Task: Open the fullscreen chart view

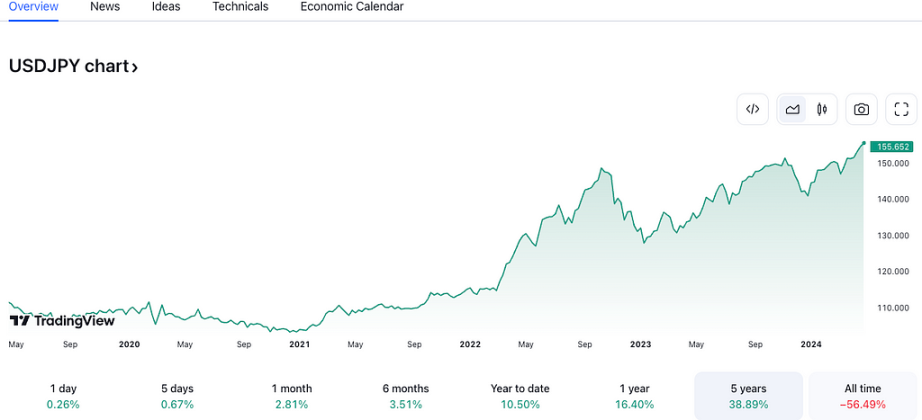Action: point(901,109)
